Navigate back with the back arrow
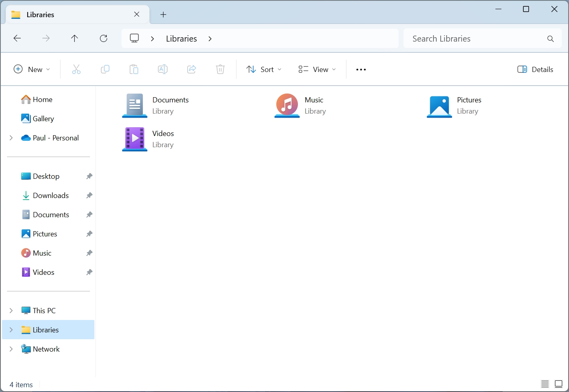The height and width of the screenshot is (392, 569). (17, 38)
